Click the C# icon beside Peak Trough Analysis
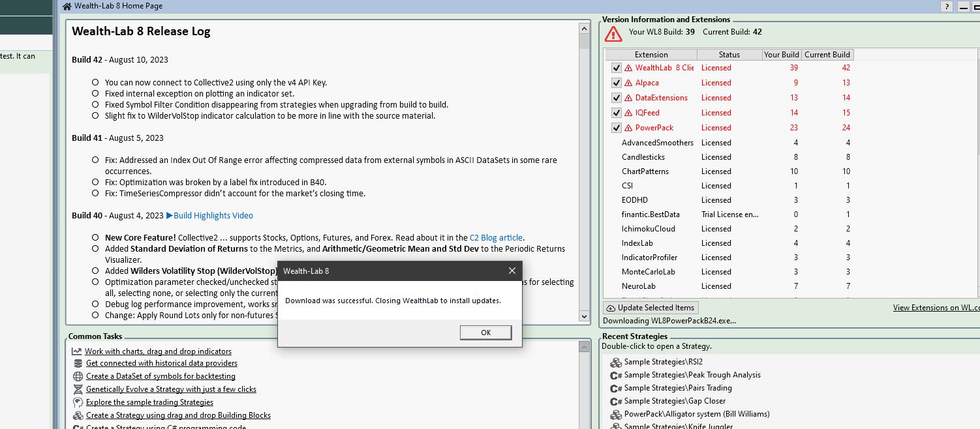 pos(616,376)
